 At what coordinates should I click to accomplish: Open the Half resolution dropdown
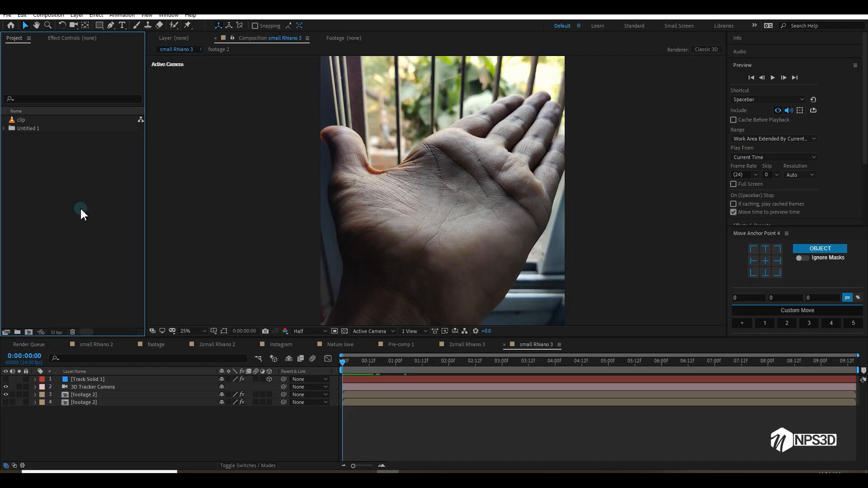tap(310, 331)
